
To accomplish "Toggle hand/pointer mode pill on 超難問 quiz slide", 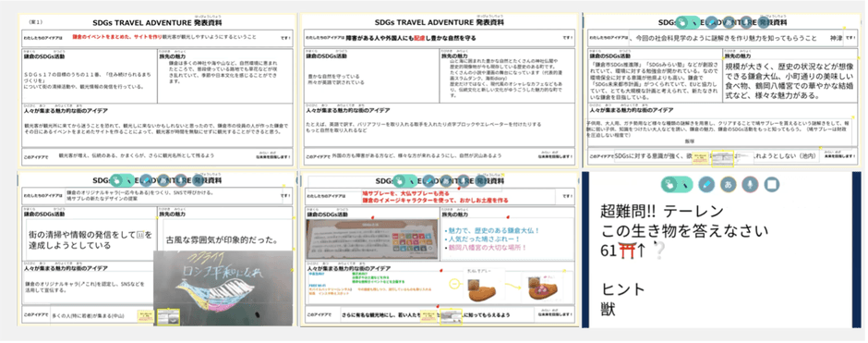I will pyautogui.click(x=677, y=185).
